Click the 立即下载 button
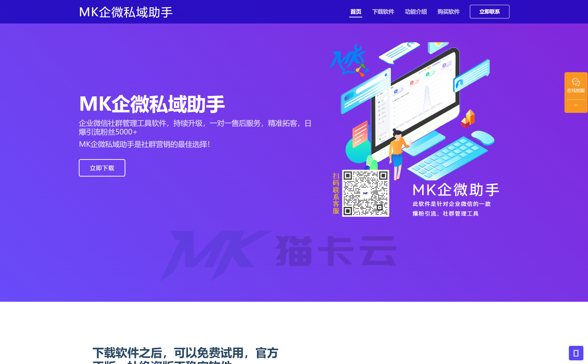Viewport: 588px width, 364px height. click(x=102, y=168)
